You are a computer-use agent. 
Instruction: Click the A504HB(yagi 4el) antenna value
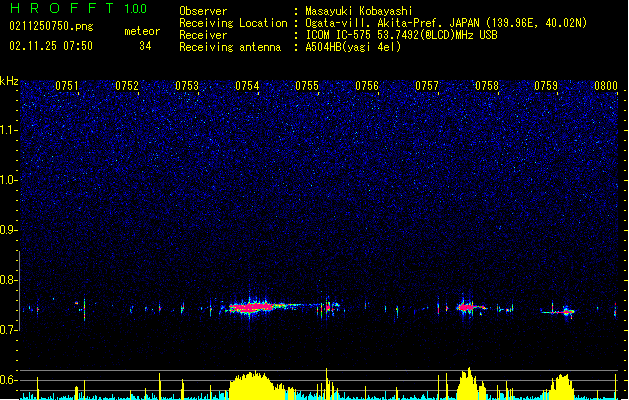pyautogui.click(x=353, y=47)
